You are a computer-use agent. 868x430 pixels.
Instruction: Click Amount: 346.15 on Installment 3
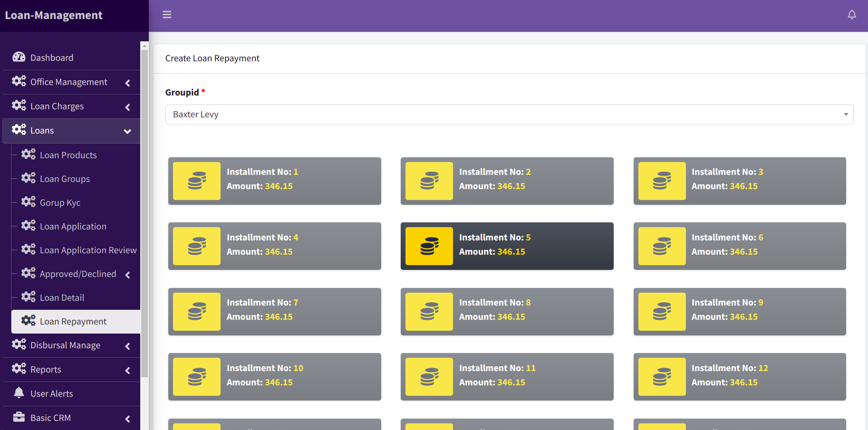point(724,186)
